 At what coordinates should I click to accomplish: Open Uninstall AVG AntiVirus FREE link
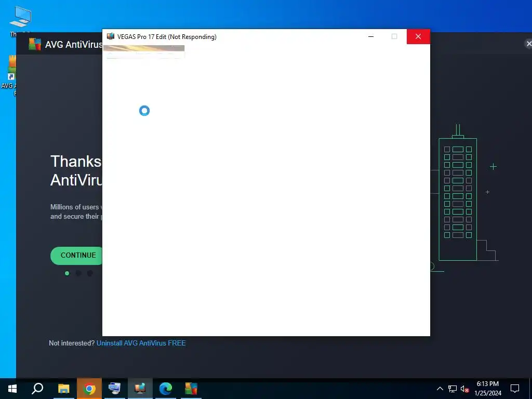point(141,343)
